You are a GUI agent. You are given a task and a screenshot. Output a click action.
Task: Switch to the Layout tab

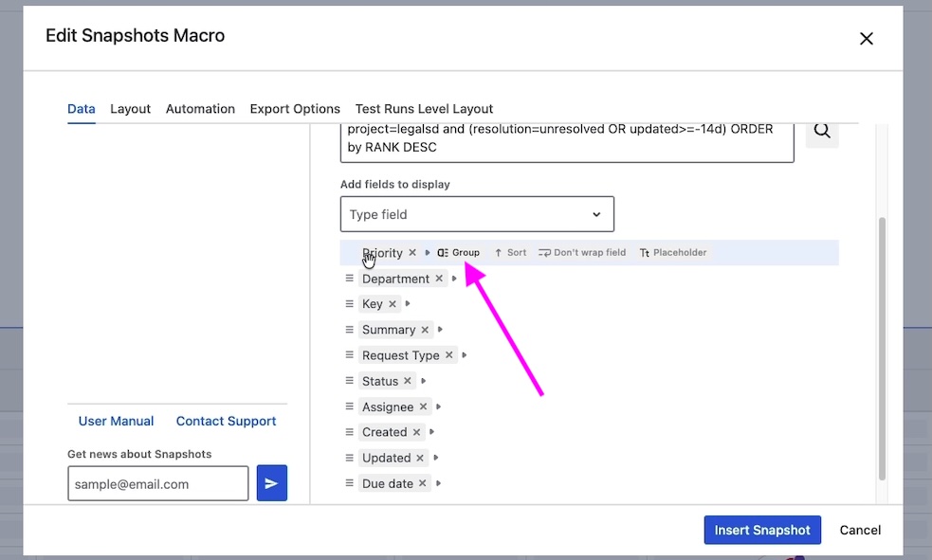coord(130,109)
